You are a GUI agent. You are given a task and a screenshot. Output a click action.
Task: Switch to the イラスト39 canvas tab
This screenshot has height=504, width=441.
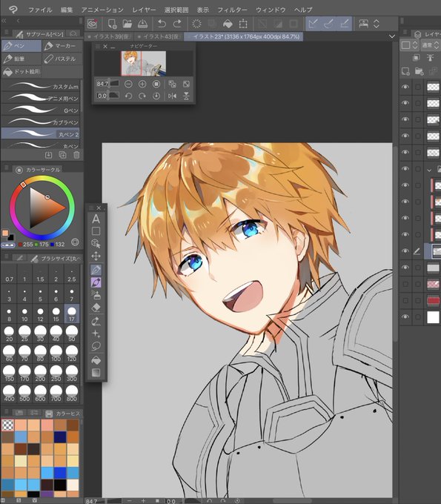(109, 36)
